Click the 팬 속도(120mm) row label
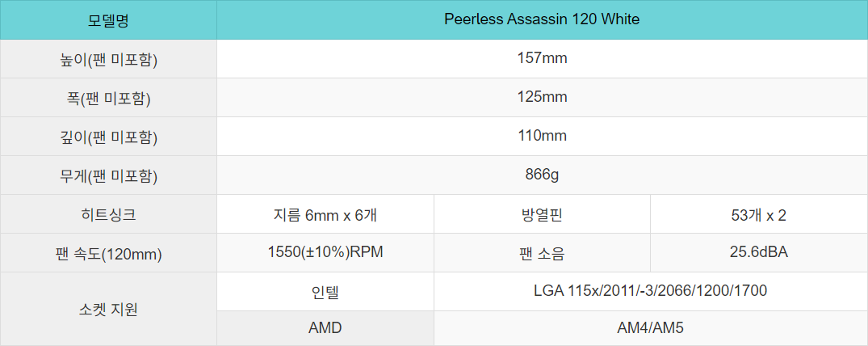Image resolution: width=868 pixels, height=346 pixels. point(108,253)
